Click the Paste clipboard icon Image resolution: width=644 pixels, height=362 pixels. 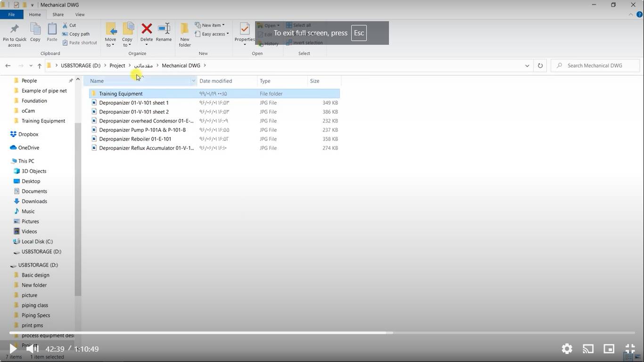(x=52, y=29)
